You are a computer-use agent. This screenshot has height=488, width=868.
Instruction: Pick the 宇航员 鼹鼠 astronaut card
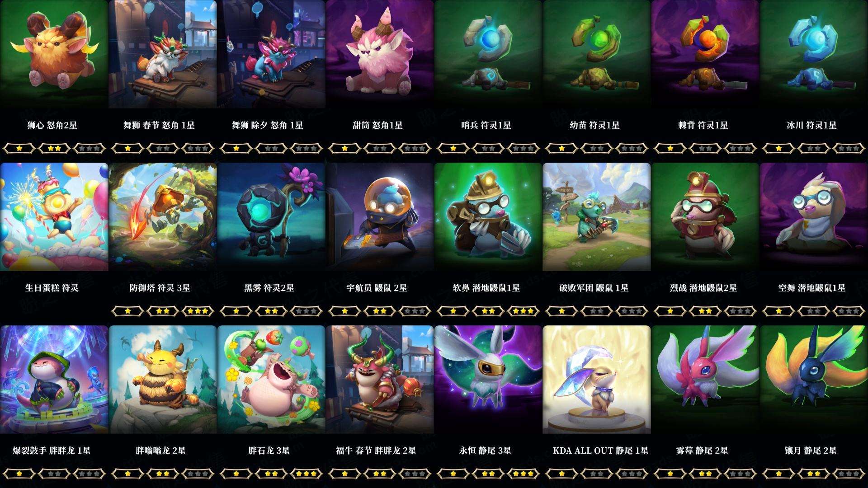(379, 216)
